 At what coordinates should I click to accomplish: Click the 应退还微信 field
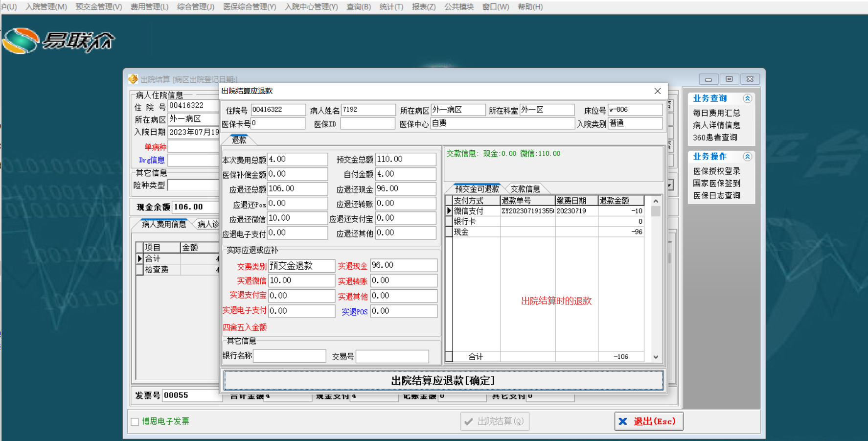click(x=297, y=218)
